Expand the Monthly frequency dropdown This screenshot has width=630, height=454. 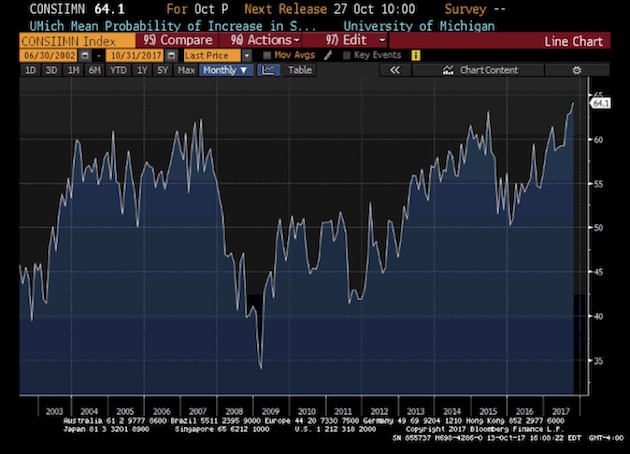(226, 71)
